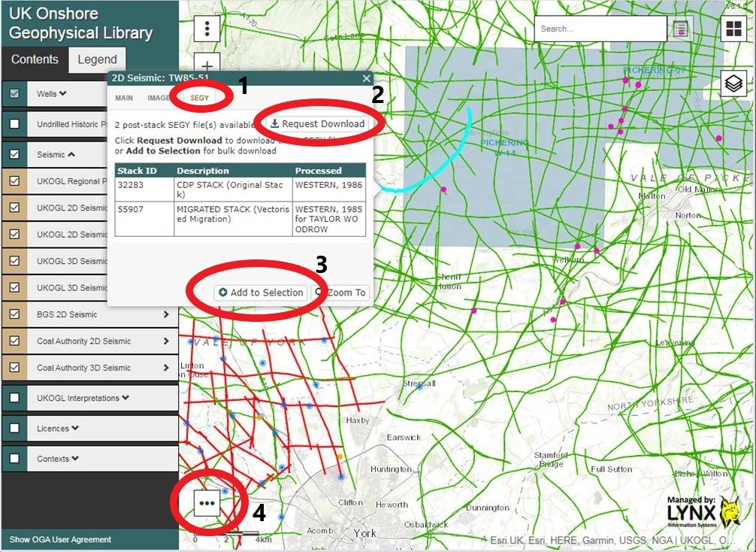756x552 pixels.
Task: Select the Stack ID 32283 cell
Action: (144, 190)
